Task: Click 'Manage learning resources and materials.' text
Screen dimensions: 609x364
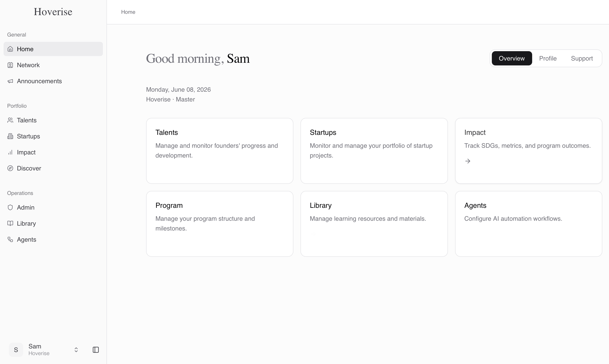Action: (x=368, y=218)
